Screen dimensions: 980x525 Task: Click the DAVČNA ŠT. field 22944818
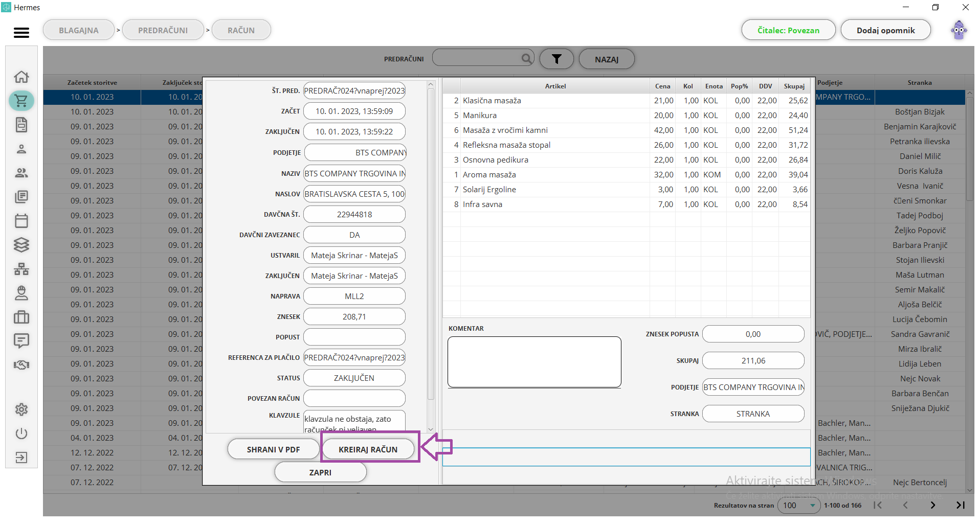[x=354, y=214]
